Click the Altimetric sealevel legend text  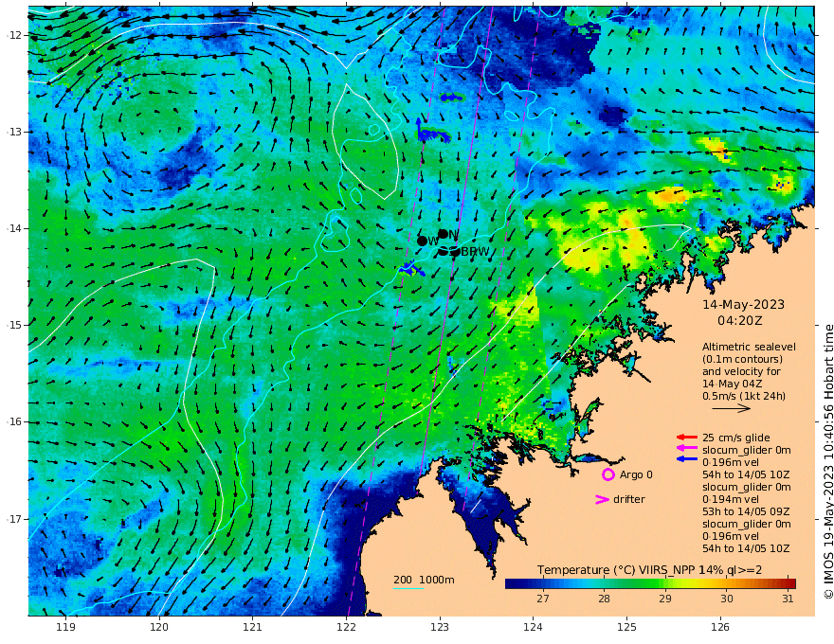[749, 347]
